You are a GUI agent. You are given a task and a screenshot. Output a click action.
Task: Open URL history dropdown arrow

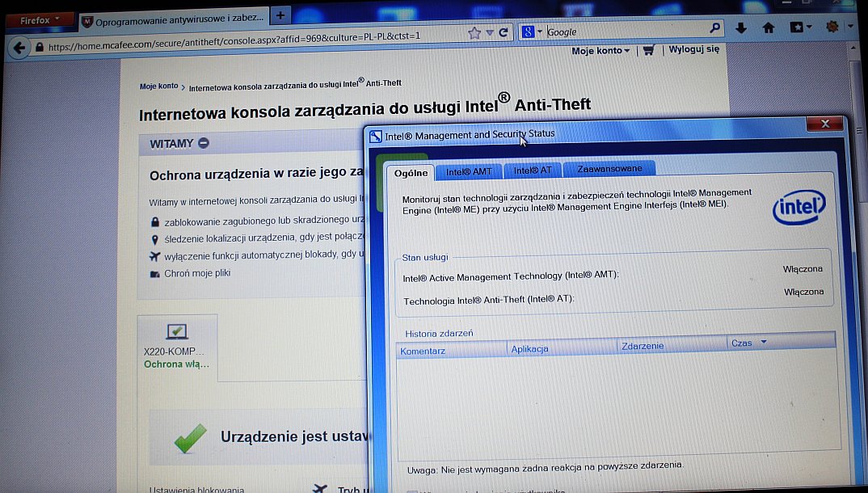tap(489, 33)
